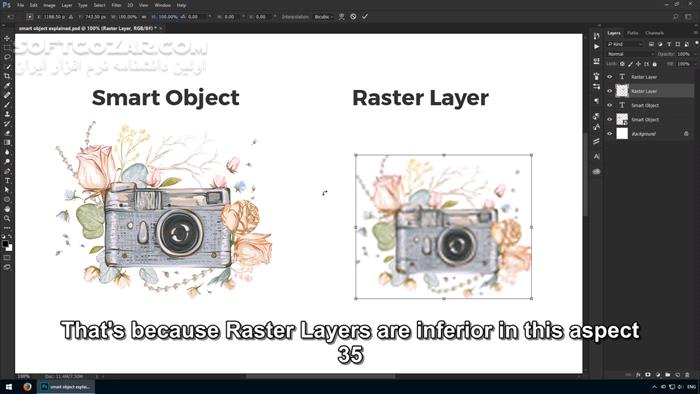This screenshot has height=394, width=700.
Task: Select the Zoom tool
Action: pos(7,218)
